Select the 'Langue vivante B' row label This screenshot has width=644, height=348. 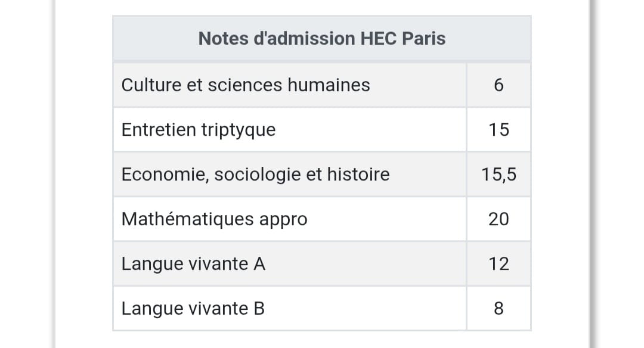(193, 309)
